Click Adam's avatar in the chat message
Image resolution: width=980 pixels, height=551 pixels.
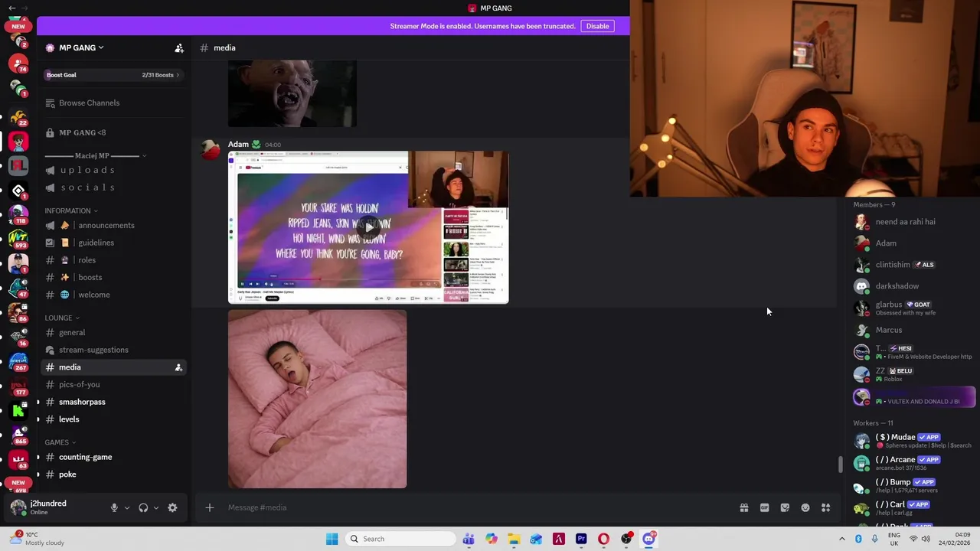(211, 149)
